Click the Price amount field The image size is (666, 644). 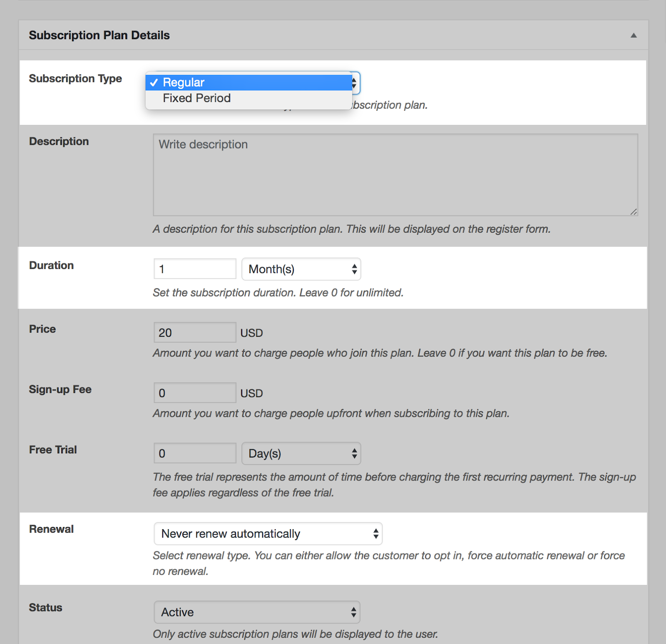tap(194, 333)
